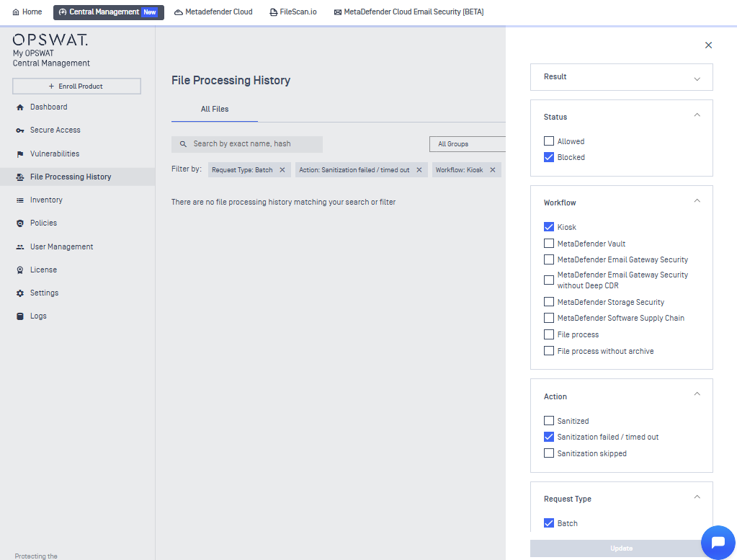
Task: Collapse the Request Type filter section
Action: [697, 497]
